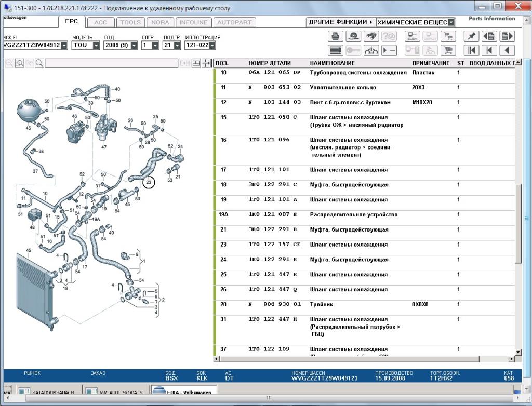Click the printer icon in the toolbar
This screenshot has width=532, height=406.
[336, 36]
